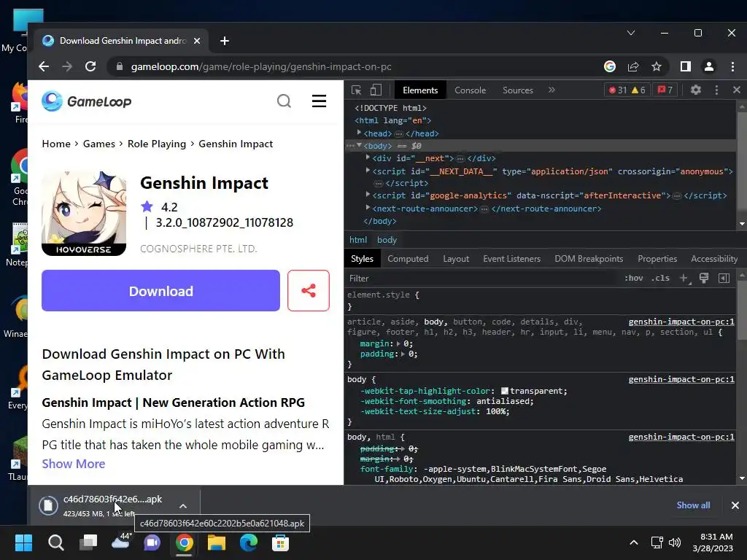
Task: Open the GameLoop search icon
Action: pyautogui.click(x=284, y=101)
